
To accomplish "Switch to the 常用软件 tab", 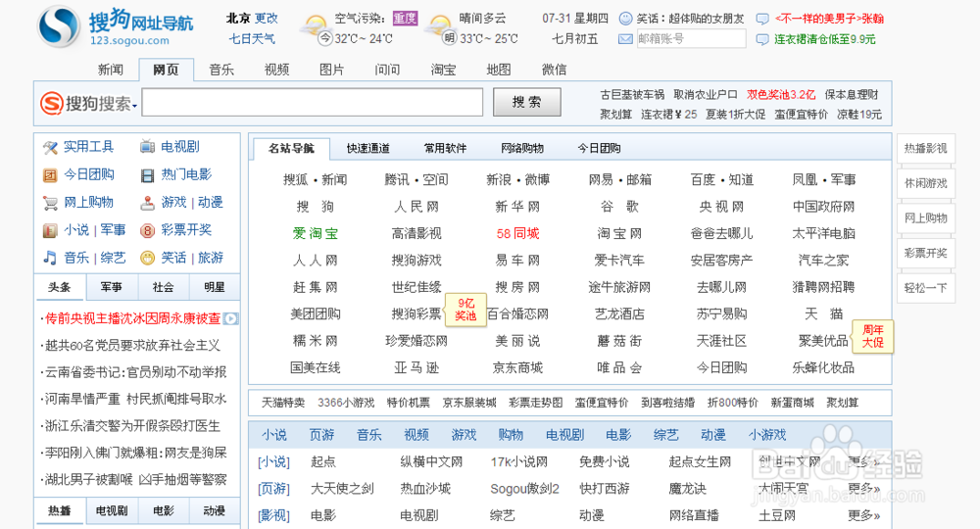I will [445, 149].
